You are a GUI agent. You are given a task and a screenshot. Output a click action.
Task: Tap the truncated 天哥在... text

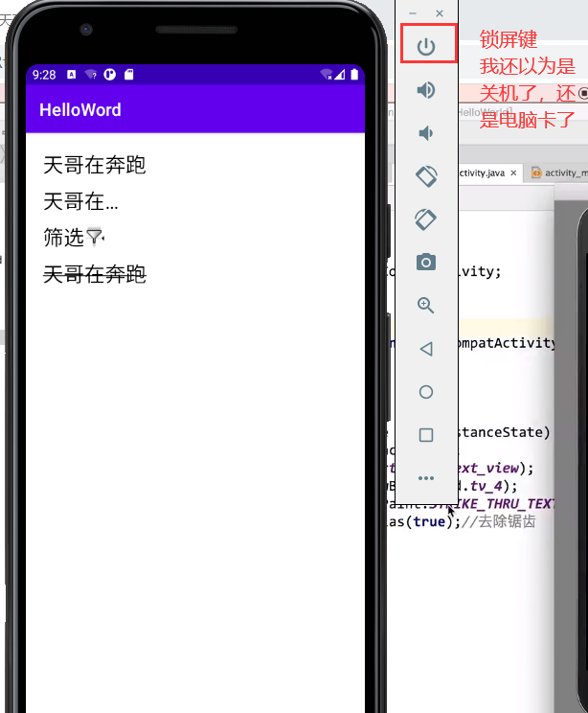pos(80,201)
